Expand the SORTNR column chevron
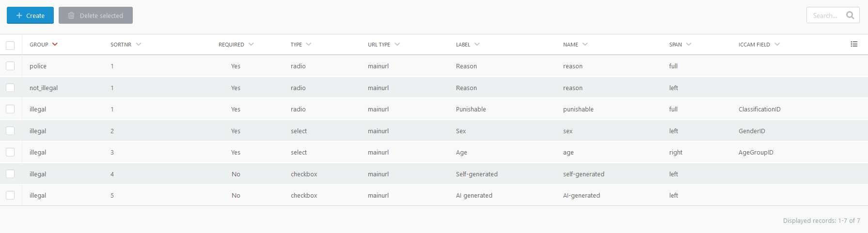Screen dimensions: 868x233 [x=139, y=44]
